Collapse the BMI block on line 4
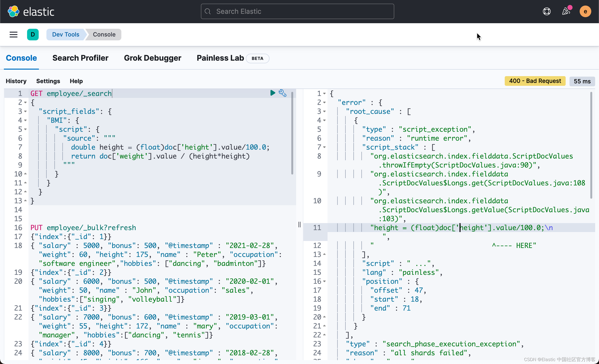Screen dimensions: 599x364 coord(25,120)
